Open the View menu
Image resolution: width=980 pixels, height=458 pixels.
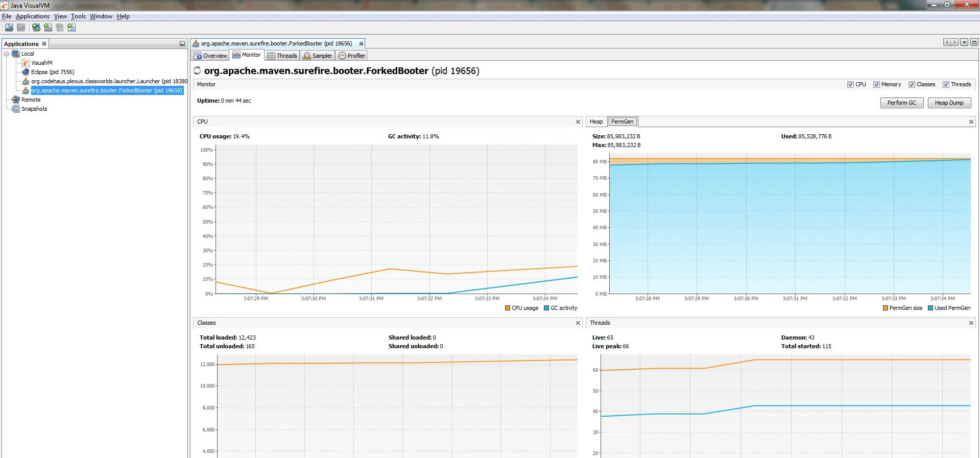60,16
